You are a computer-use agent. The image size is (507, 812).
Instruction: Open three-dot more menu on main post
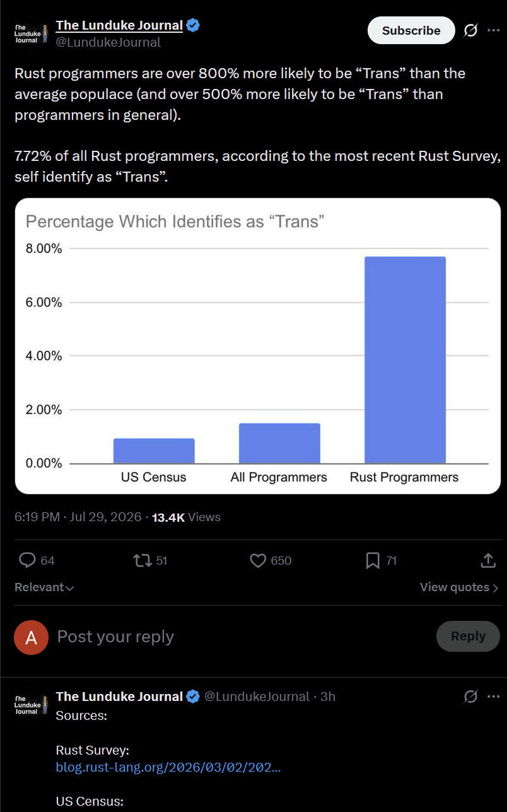(493, 30)
